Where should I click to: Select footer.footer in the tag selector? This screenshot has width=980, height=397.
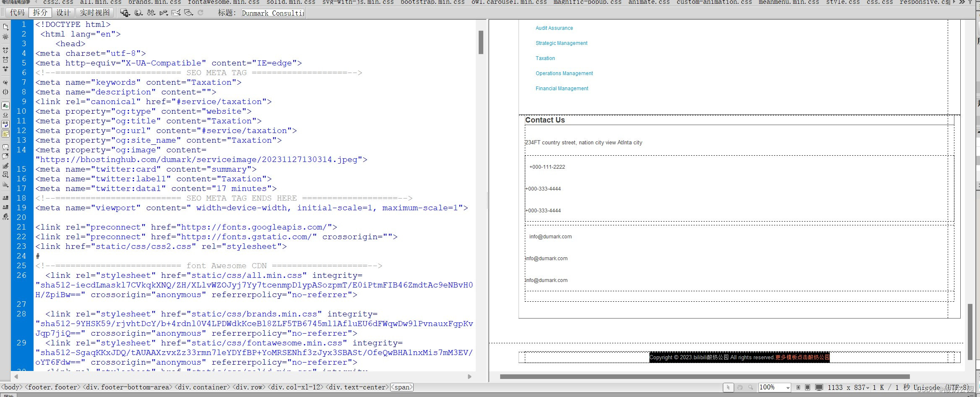click(53, 387)
